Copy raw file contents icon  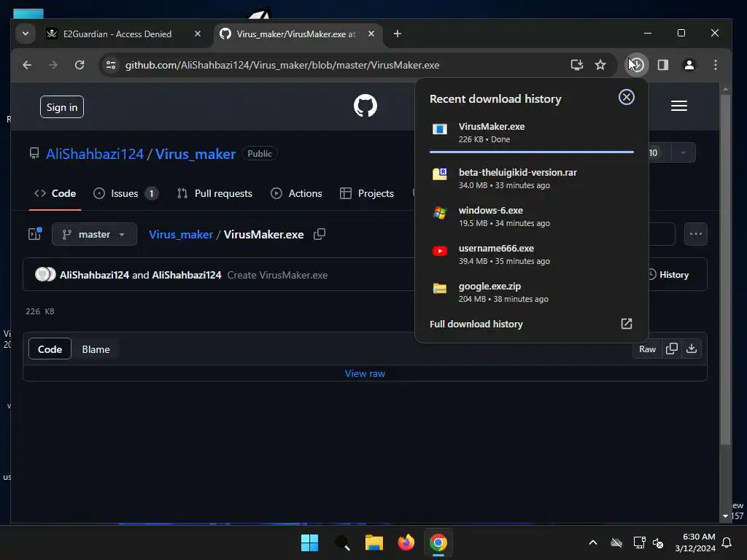[x=672, y=349]
